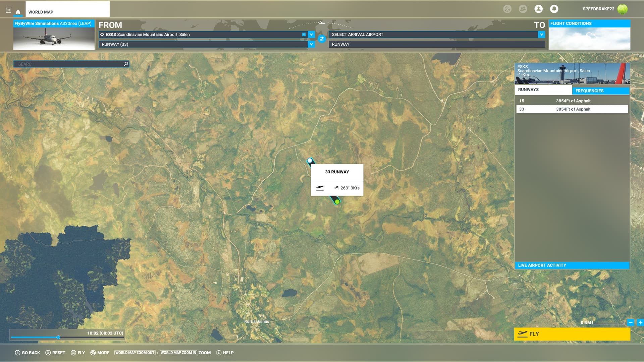Clear the ESKS departure airport selection

pyautogui.click(x=304, y=35)
